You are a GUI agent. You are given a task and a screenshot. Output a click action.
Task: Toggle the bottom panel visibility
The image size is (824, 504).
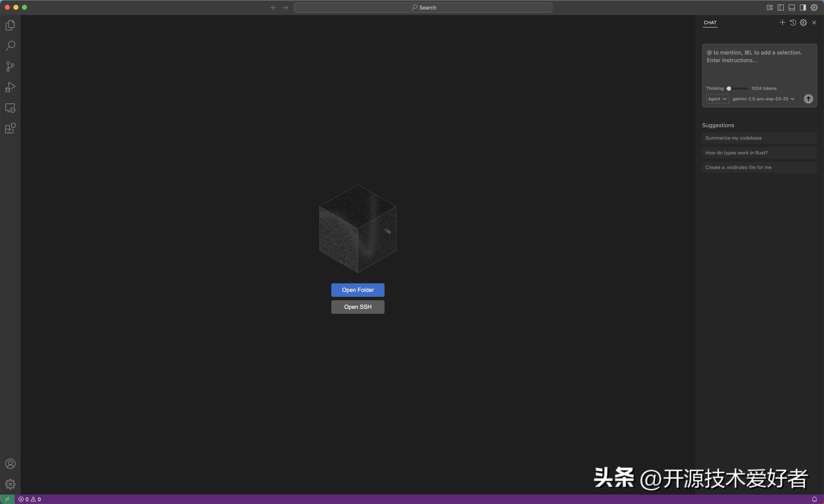(791, 7)
